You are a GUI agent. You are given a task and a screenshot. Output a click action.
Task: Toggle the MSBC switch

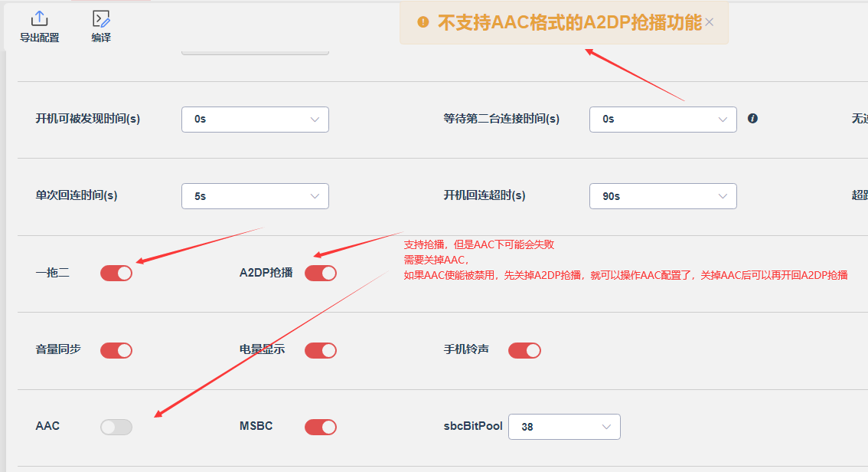point(321,427)
